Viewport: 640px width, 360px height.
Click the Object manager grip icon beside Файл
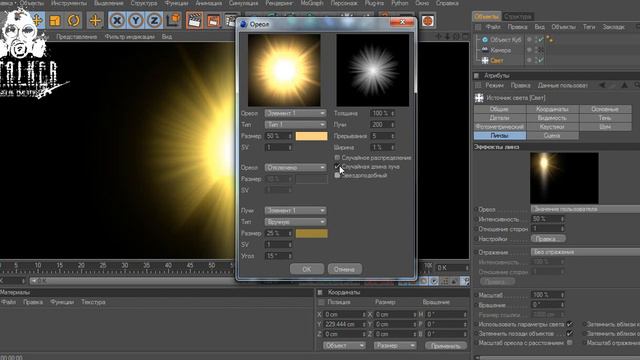(478, 27)
